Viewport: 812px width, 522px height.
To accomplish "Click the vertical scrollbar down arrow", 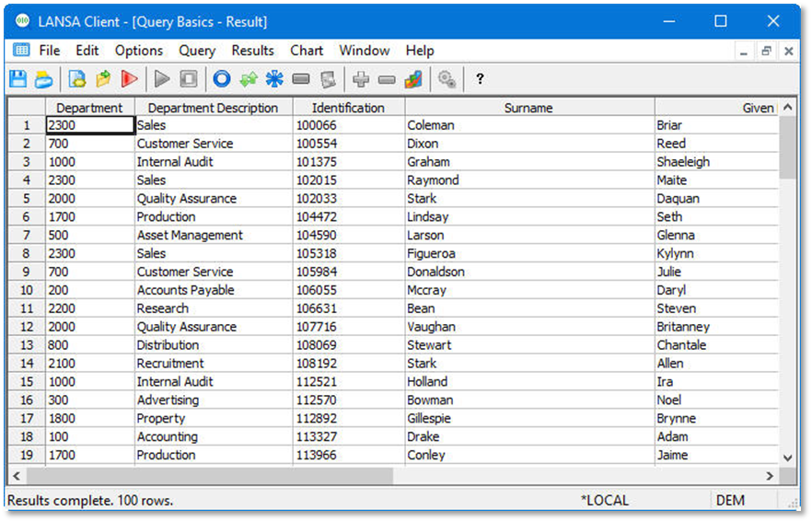I will pyautogui.click(x=787, y=457).
